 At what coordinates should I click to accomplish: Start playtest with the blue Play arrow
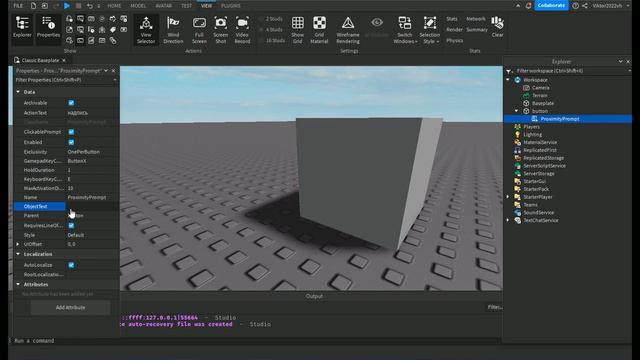point(67,6)
